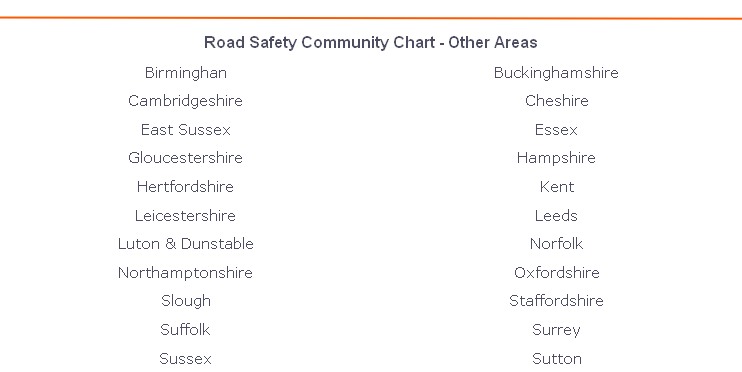Select the Hampshire link
Image resolution: width=742 pixels, height=372 pixels.
tap(556, 159)
